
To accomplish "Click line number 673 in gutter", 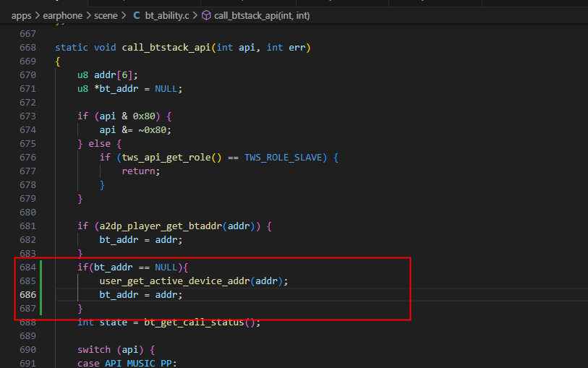I will click(x=27, y=116).
